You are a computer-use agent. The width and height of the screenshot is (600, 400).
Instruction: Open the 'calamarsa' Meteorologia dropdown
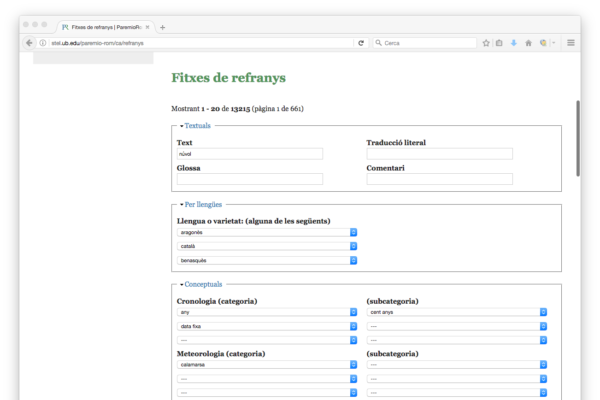click(x=266, y=365)
